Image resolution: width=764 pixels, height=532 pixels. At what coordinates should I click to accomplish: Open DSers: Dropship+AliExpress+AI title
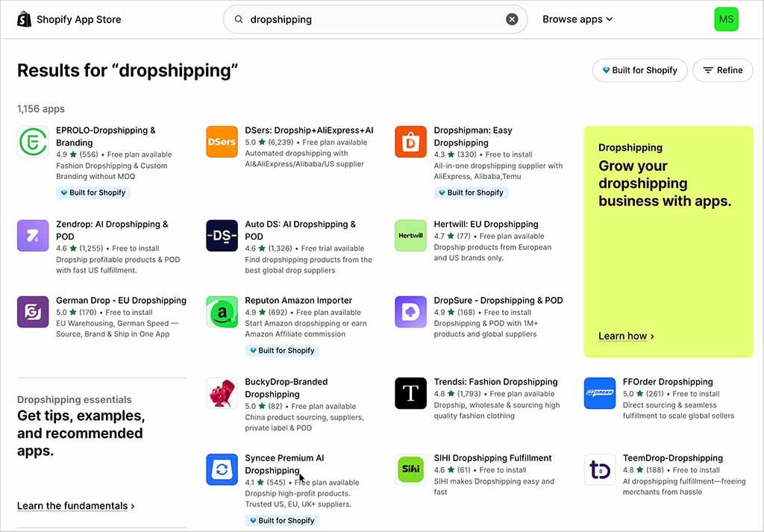click(x=309, y=130)
